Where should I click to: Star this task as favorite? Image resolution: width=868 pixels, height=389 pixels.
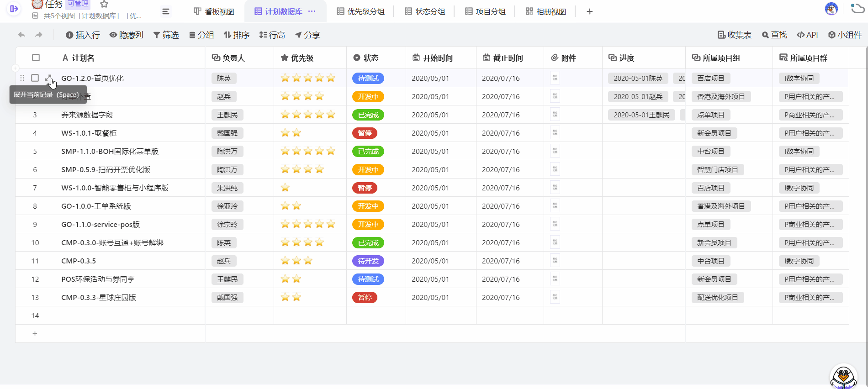point(104,4)
